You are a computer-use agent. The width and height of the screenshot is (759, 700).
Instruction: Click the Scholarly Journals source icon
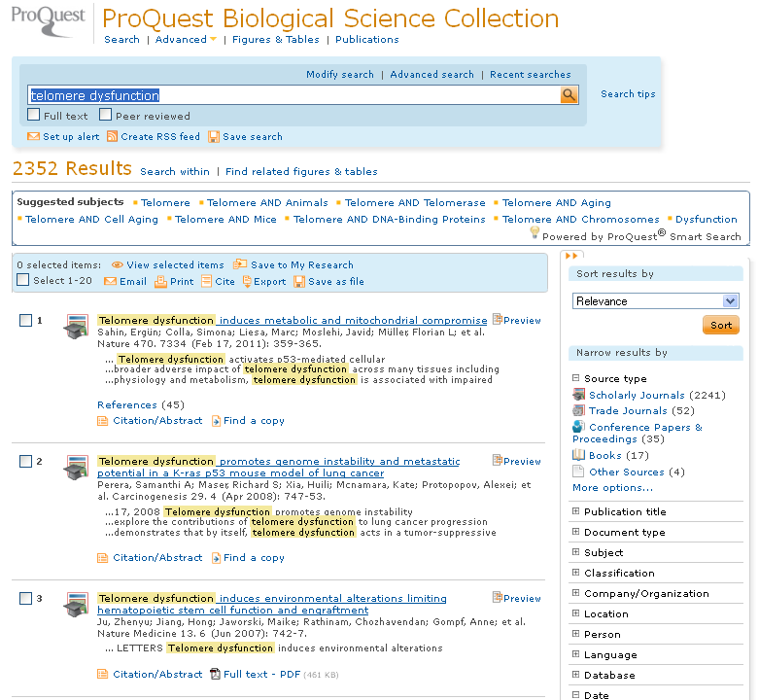click(578, 395)
